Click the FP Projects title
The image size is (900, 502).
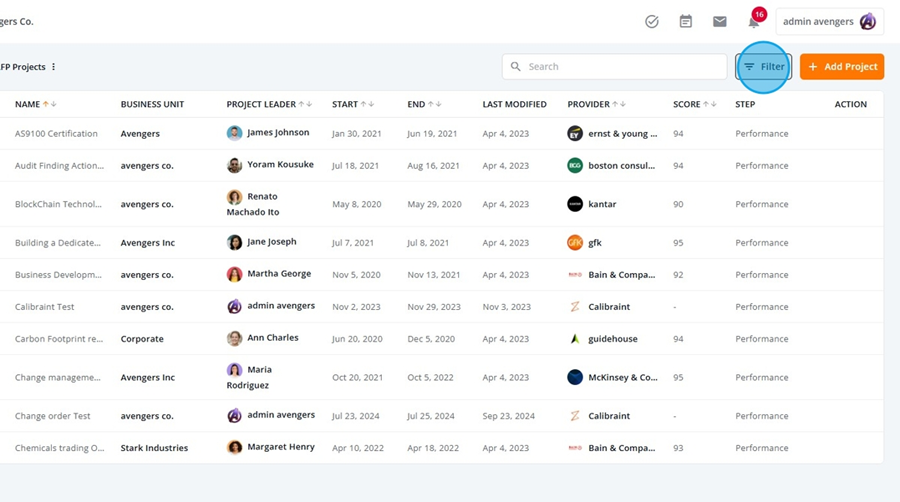(23, 67)
